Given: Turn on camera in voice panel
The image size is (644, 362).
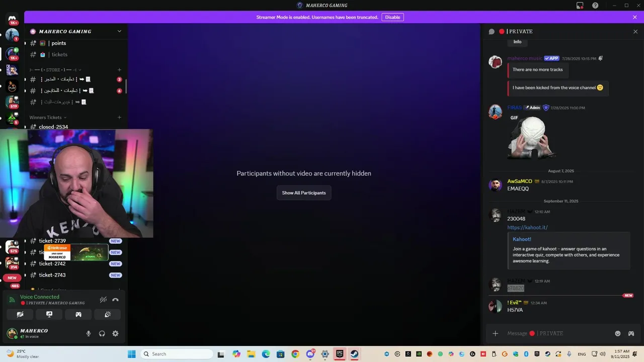Looking at the screenshot, I should (20, 314).
